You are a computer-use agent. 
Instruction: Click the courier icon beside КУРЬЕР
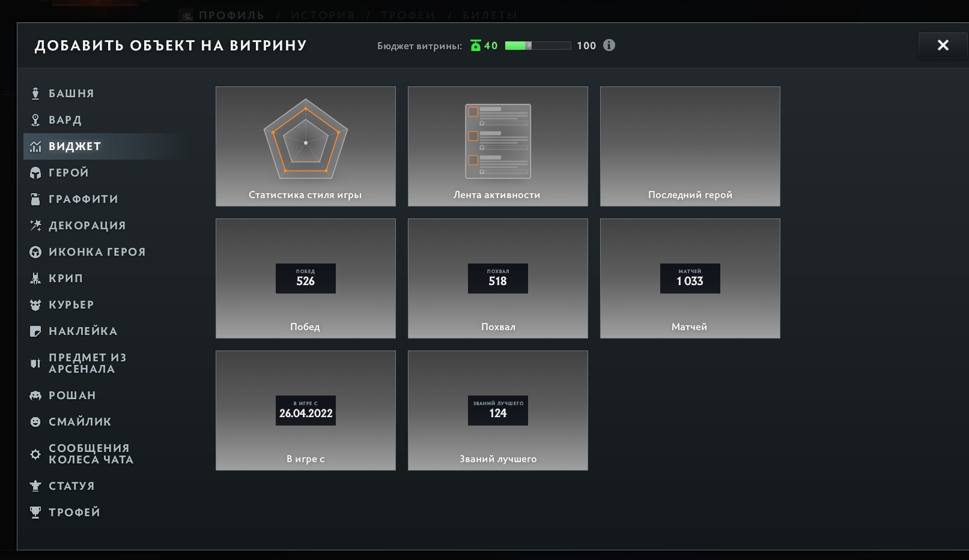click(35, 305)
